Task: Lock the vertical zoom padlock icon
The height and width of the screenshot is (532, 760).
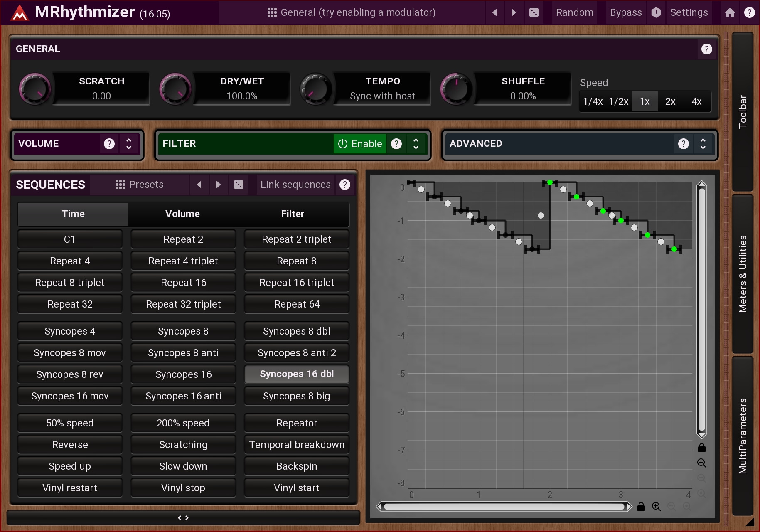Action: click(x=702, y=448)
